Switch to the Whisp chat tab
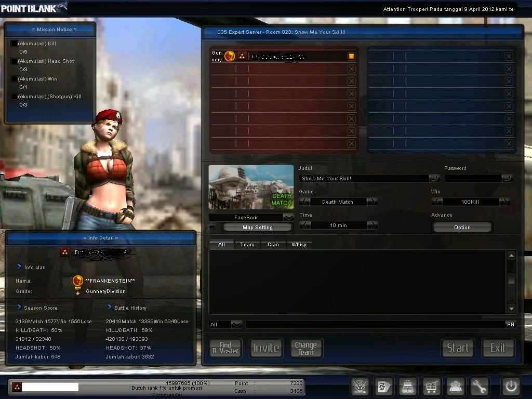The image size is (532, 399). pyautogui.click(x=299, y=245)
